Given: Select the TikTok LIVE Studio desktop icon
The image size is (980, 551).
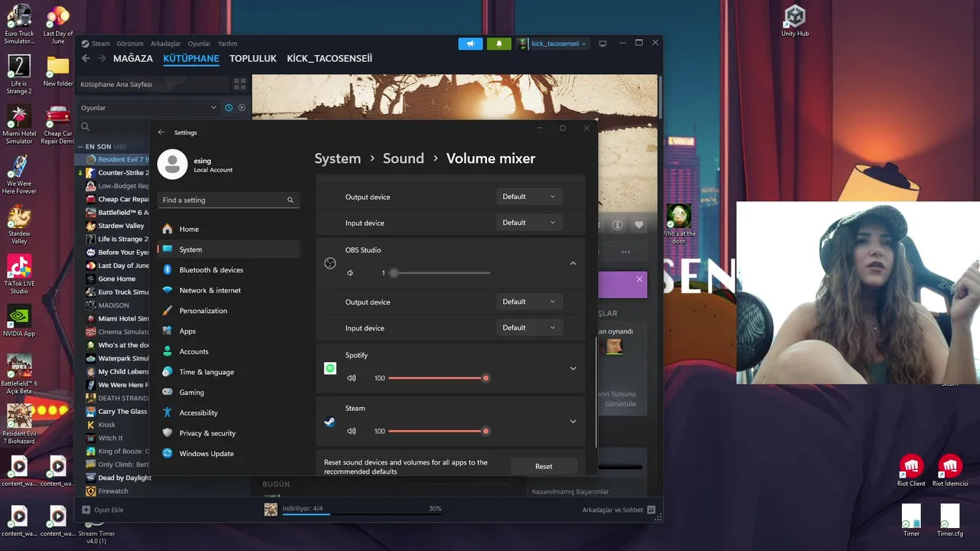Looking at the screenshot, I should (19, 274).
